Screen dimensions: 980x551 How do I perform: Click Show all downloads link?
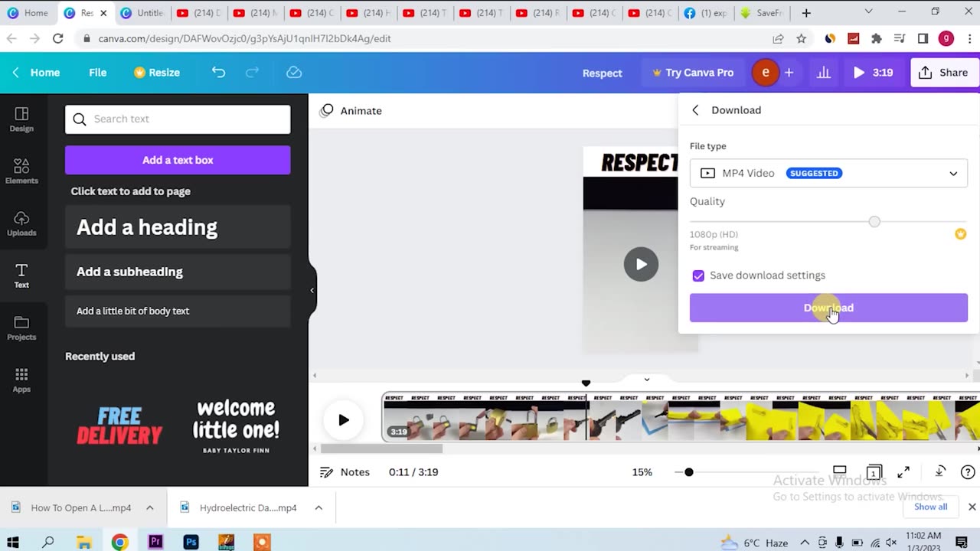(930, 507)
